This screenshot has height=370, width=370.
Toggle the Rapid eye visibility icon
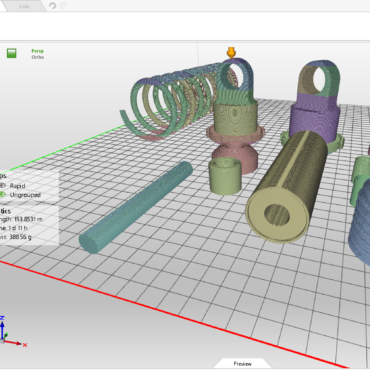coord(3,185)
